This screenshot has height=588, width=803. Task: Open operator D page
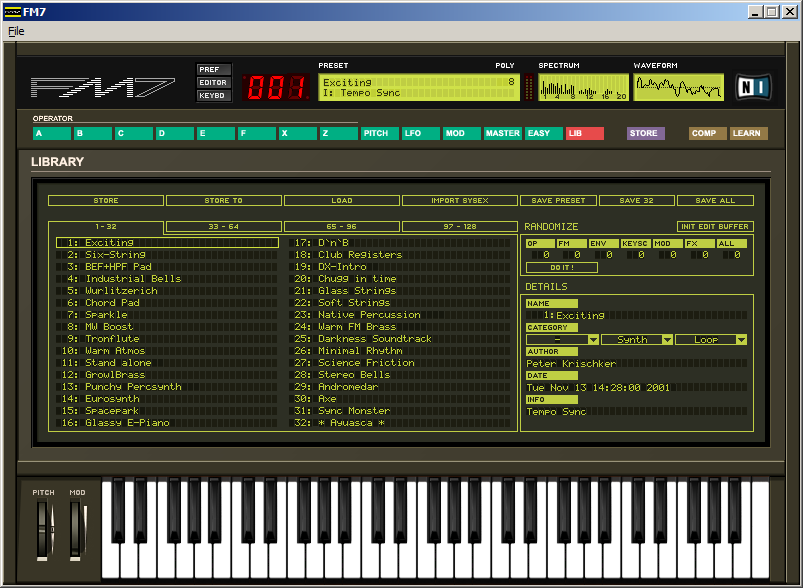[x=175, y=133]
